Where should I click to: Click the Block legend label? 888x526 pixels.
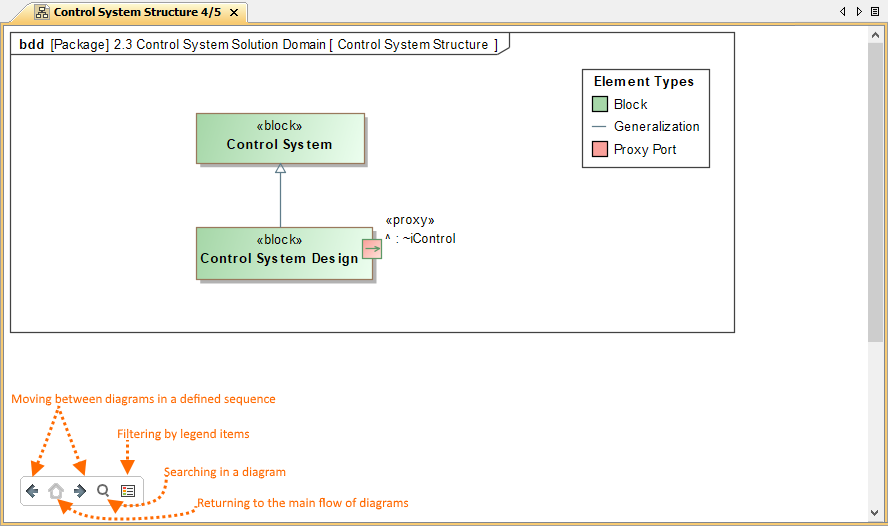pyautogui.click(x=630, y=104)
